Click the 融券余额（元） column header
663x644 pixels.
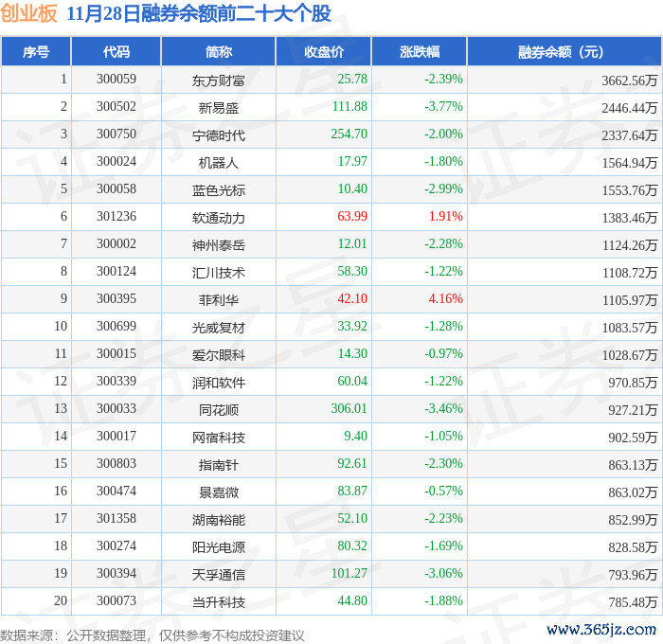(564, 51)
